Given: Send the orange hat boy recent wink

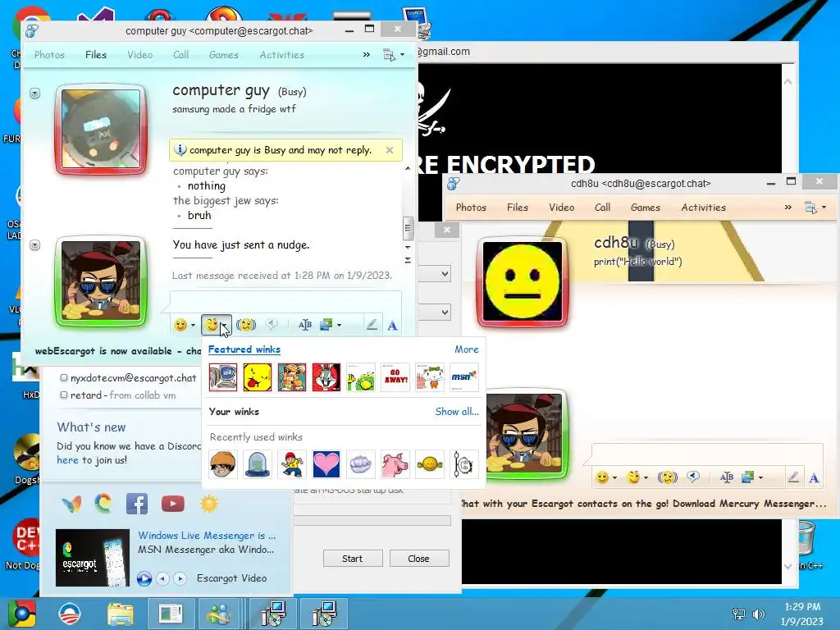Looking at the screenshot, I should coord(223,464).
